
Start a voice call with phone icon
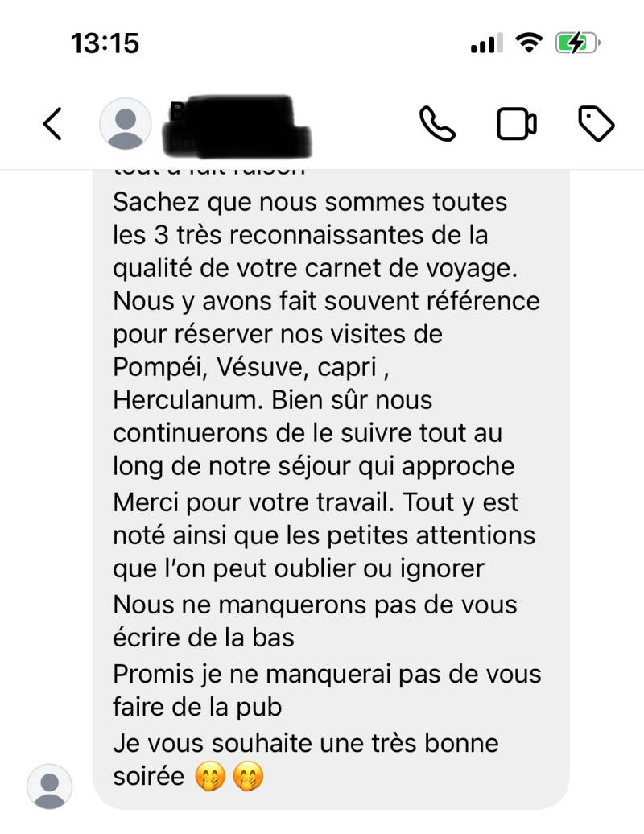pyautogui.click(x=437, y=124)
